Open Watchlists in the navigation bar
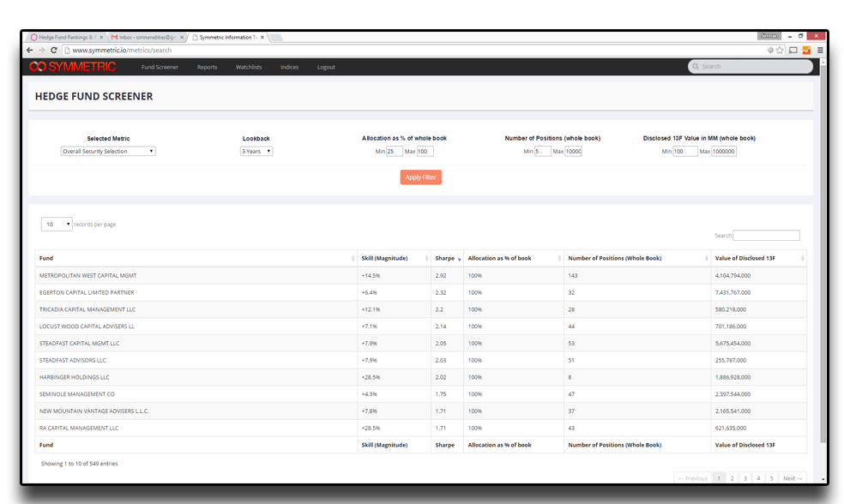The height and width of the screenshot is (504, 844). 249,67
